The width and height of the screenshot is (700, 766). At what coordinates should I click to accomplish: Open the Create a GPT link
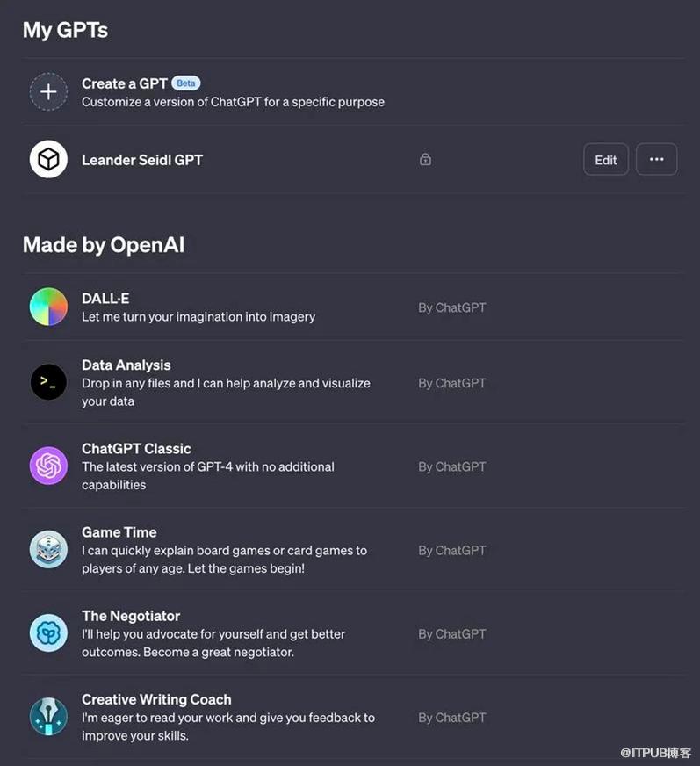point(124,83)
